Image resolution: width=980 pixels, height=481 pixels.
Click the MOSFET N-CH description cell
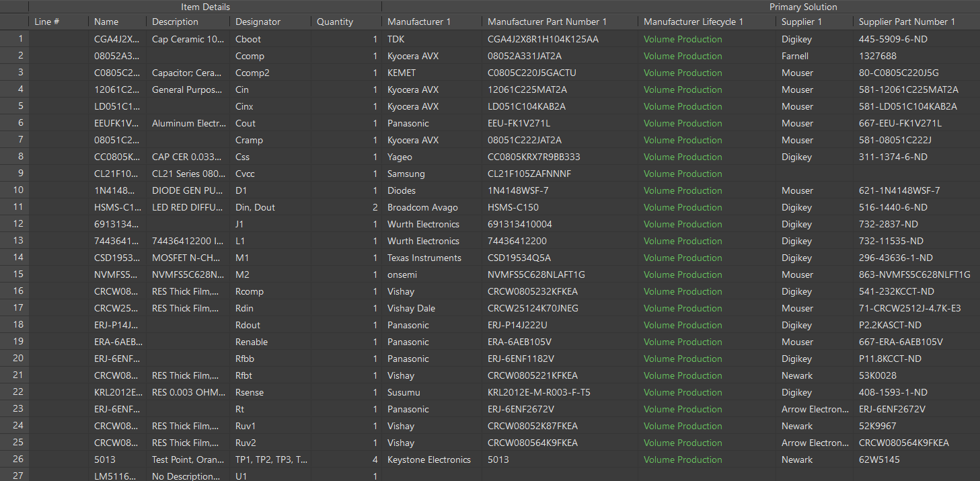(188, 258)
